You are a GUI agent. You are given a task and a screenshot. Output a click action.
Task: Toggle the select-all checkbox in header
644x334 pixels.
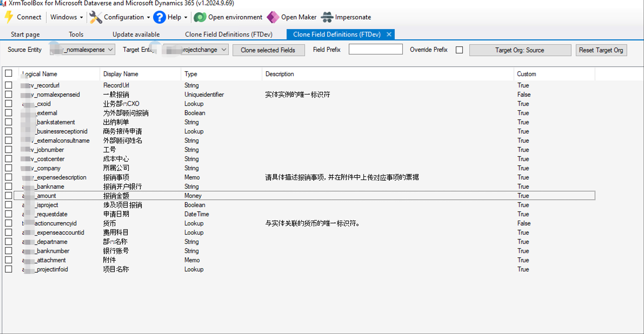click(9, 73)
